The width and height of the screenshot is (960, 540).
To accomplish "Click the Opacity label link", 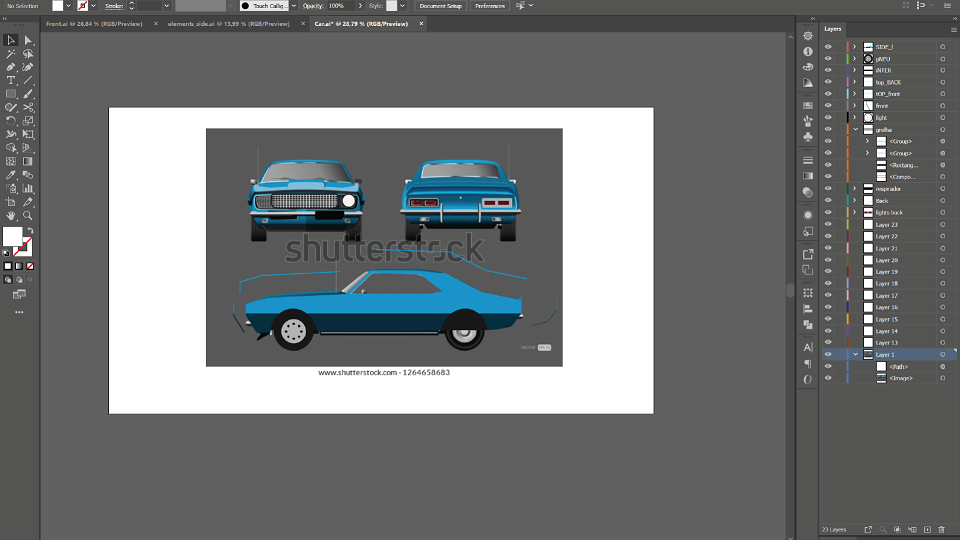I will (x=313, y=6).
